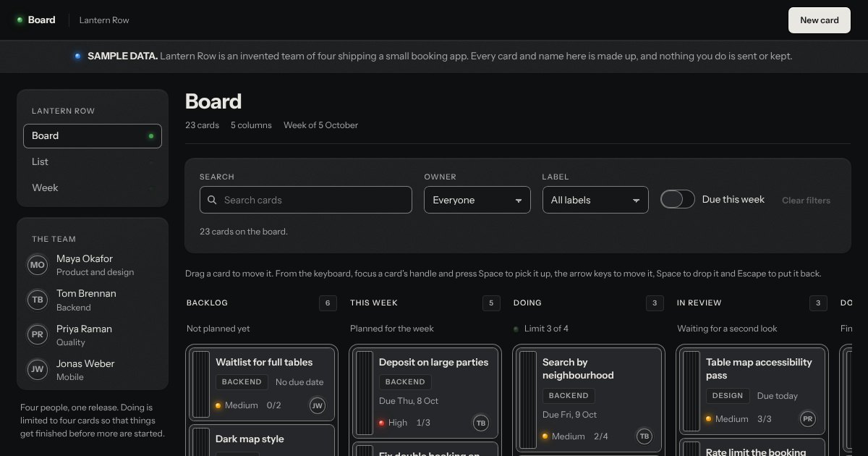Viewport: 868px width, 456px height.
Task: Click PR avatar on Table map accessibility pass card
Action: [807, 419]
